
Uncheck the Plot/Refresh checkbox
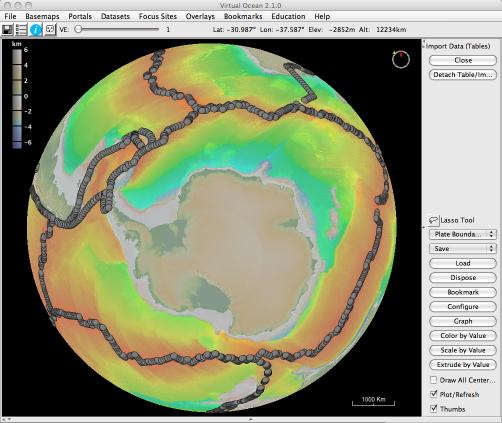pyautogui.click(x=433, y=394)
